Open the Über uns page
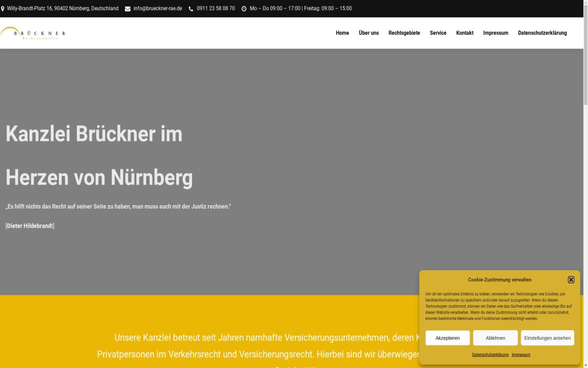 [x=368, y=33]
